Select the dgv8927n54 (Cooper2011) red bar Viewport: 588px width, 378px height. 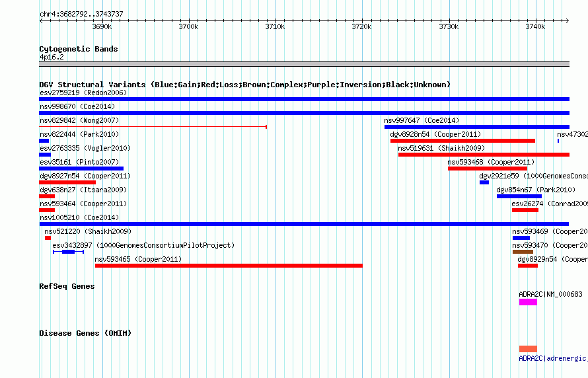[67, 182]
